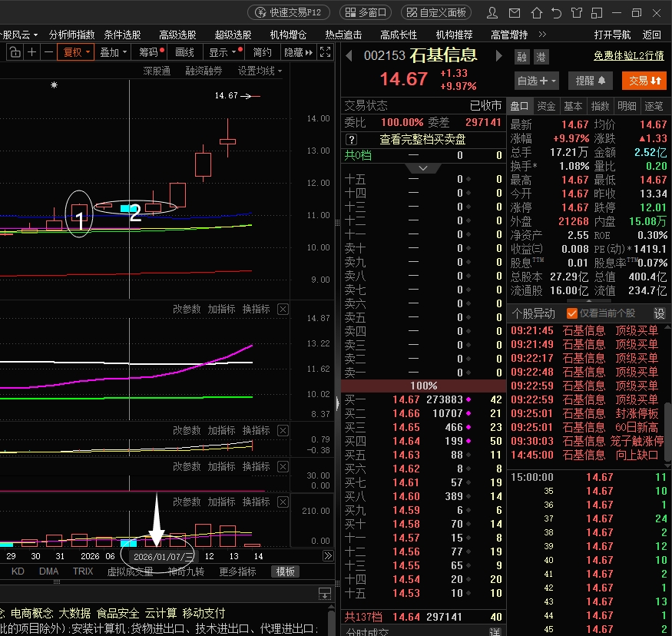672x636 pixels.
Task: Open the 多窗口 multi-window button
Action: [x=366, y=12]
